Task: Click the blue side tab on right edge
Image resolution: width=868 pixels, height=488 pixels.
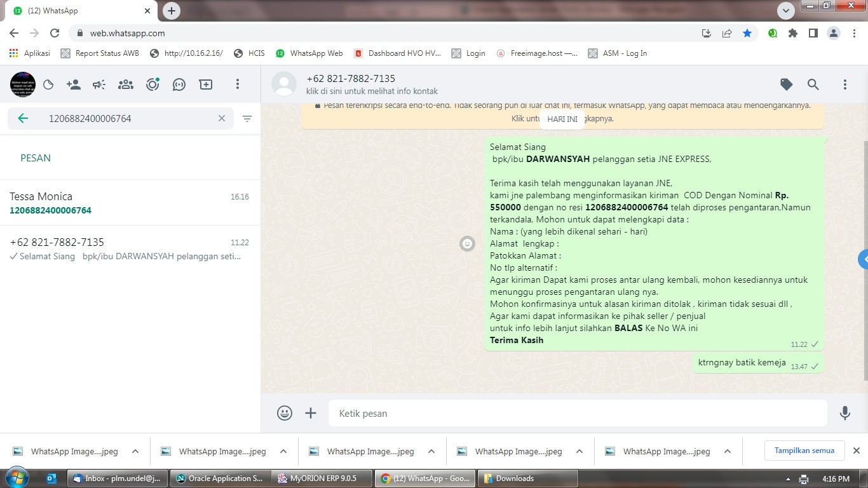Action: (863, 259)
